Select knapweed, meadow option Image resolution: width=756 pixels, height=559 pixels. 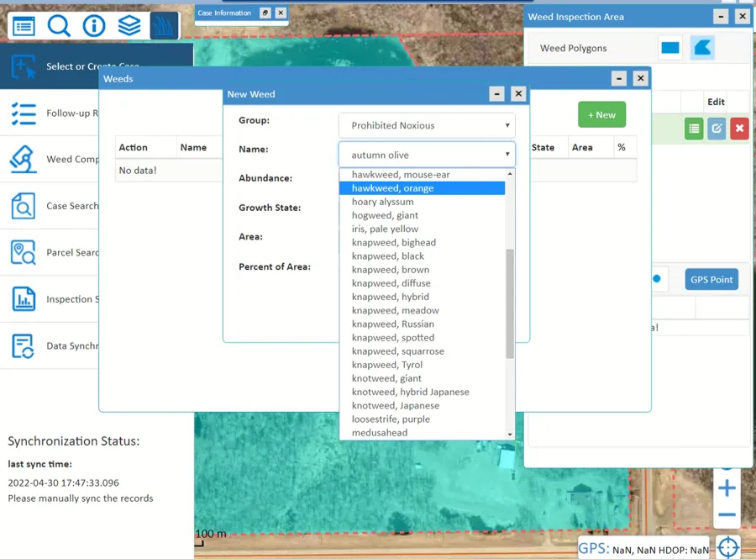tap(422, 311)
